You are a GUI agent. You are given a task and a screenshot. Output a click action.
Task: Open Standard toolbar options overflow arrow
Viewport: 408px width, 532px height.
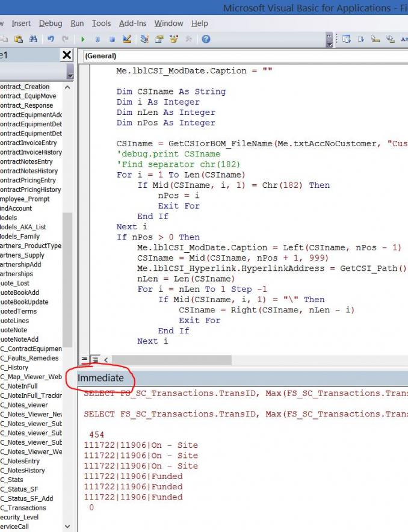coord(329,40)
